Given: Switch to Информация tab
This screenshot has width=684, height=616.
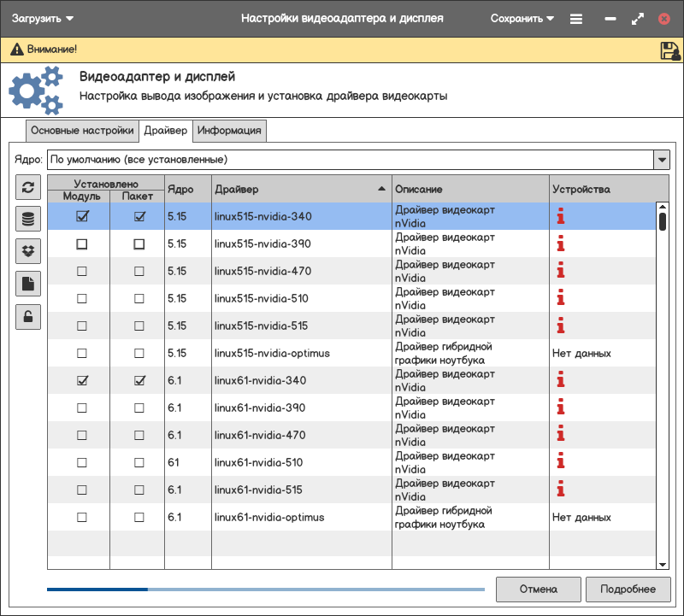Looking at the screenshot, I should pyautogui.click(x=229, y=131).
